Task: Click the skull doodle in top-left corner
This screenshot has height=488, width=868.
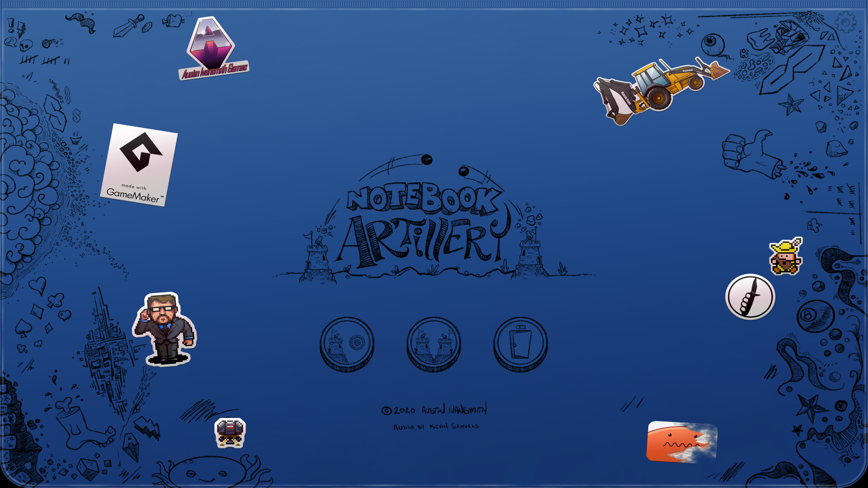Action: (x=25, y=46)
